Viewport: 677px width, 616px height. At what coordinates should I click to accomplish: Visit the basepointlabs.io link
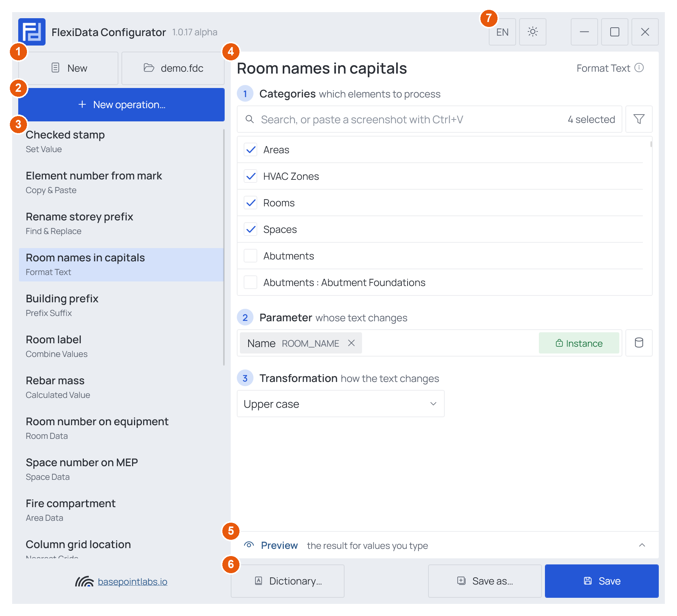(132, 581)
